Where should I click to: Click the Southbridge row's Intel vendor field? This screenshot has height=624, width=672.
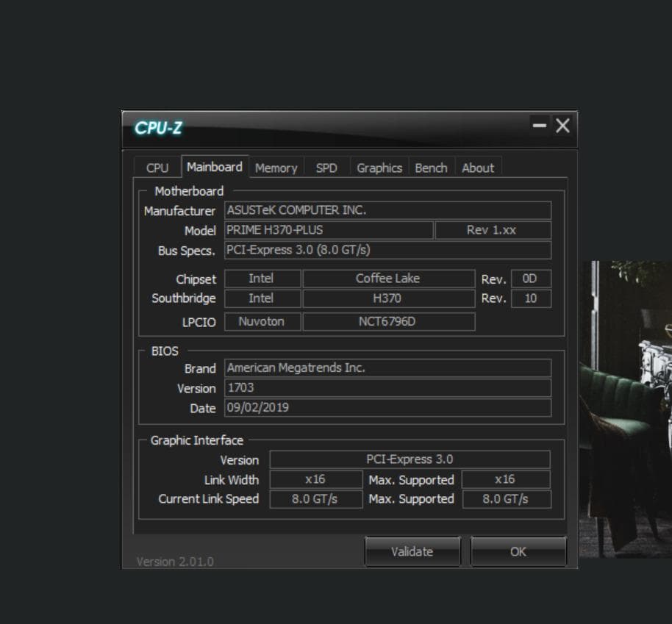(262, 298)
